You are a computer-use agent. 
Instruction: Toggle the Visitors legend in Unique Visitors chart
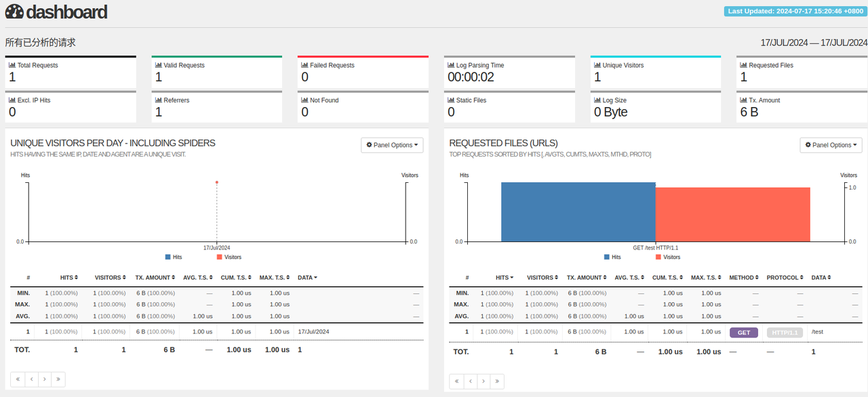pos(229,257)
